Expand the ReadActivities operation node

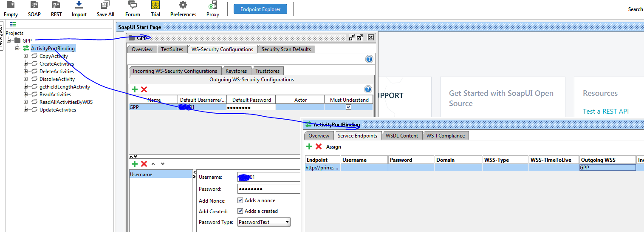[x=26, y=94]
